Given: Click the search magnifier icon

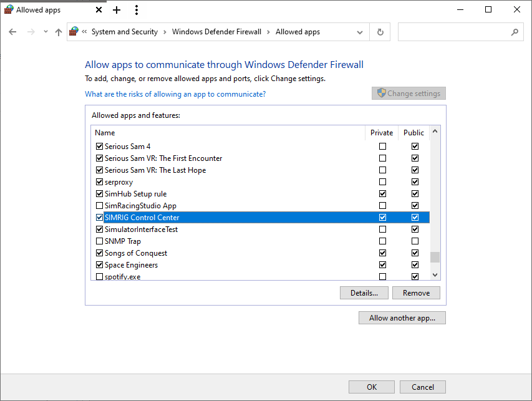Looking at the screenshot, I should coord(515,32).
